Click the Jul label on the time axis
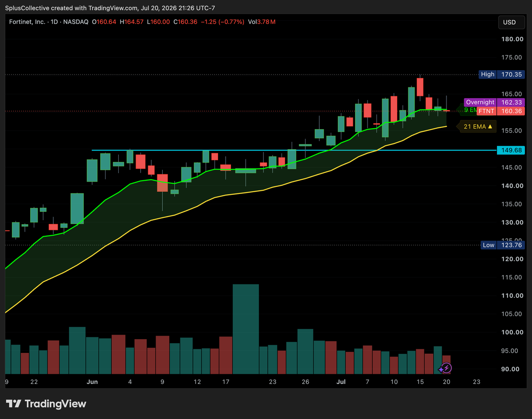The width and height of the screenshot is (532, 419). pyautogui.click(x=340, y=382)
